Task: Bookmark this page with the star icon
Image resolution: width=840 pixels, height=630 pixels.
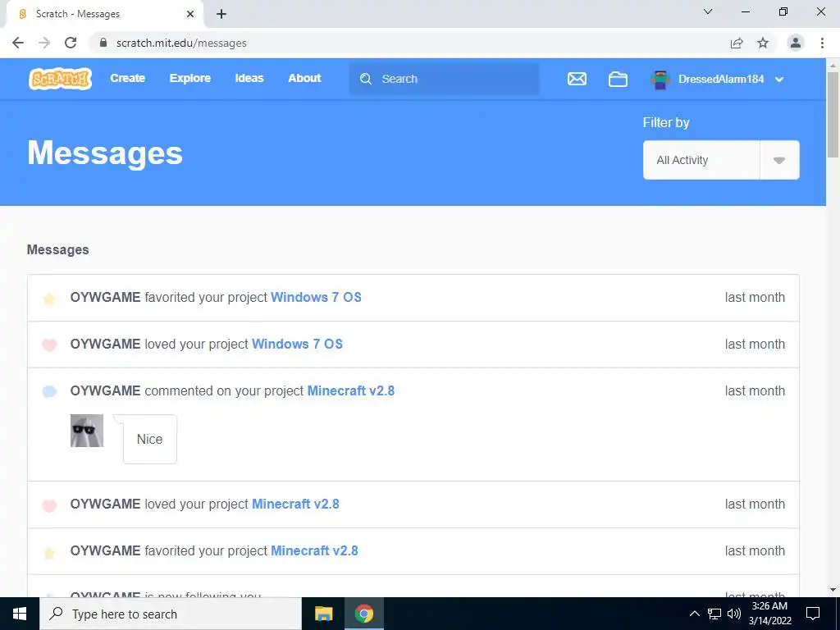Action: point(763,43)
